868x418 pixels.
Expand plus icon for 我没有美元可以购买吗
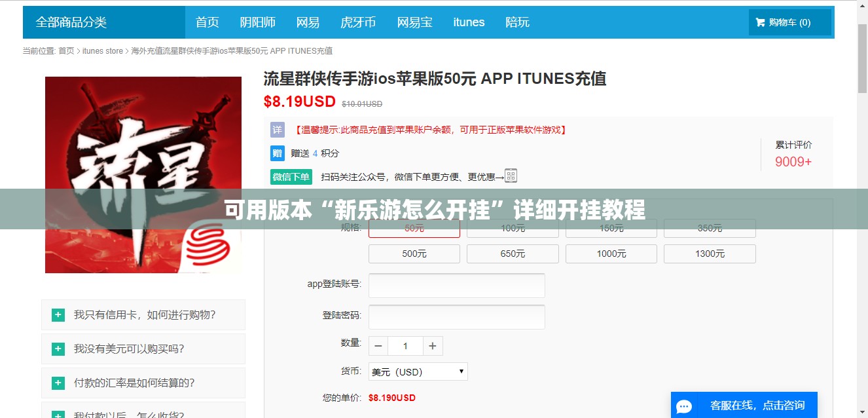(x=58, y=349)
